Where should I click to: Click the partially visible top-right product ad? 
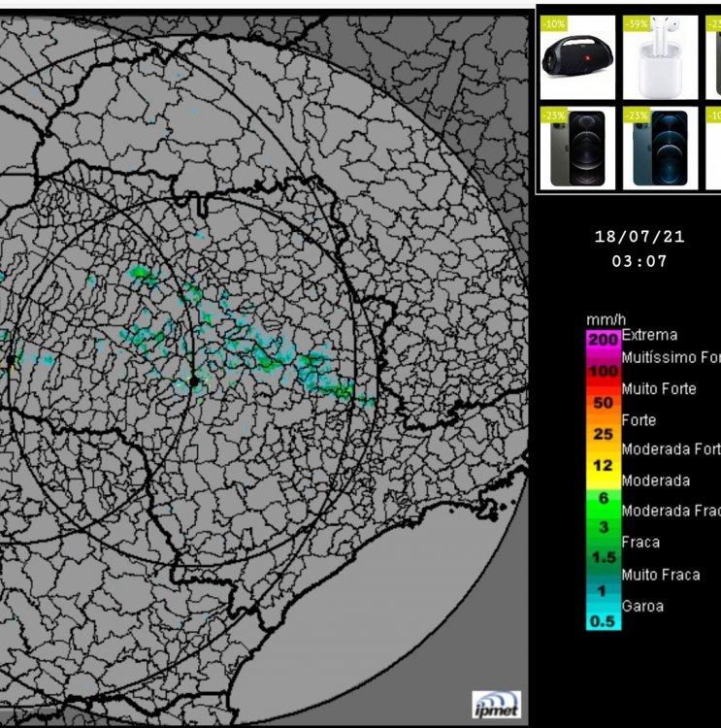point(714,58)
